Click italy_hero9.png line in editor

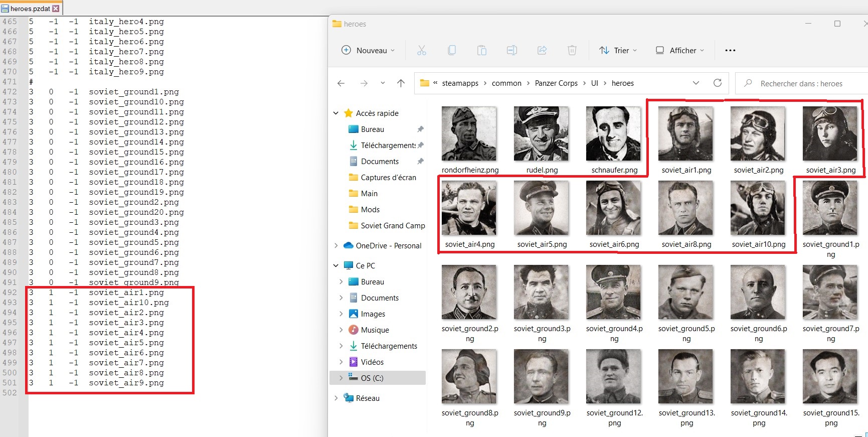click(x=126, y=72)
